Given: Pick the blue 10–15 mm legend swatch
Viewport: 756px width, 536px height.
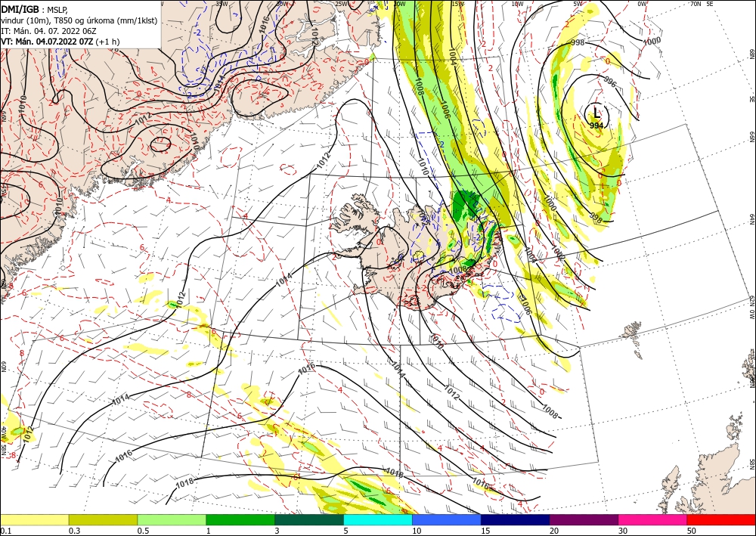Looking at the screenshot, I should [x=447, y=519].
